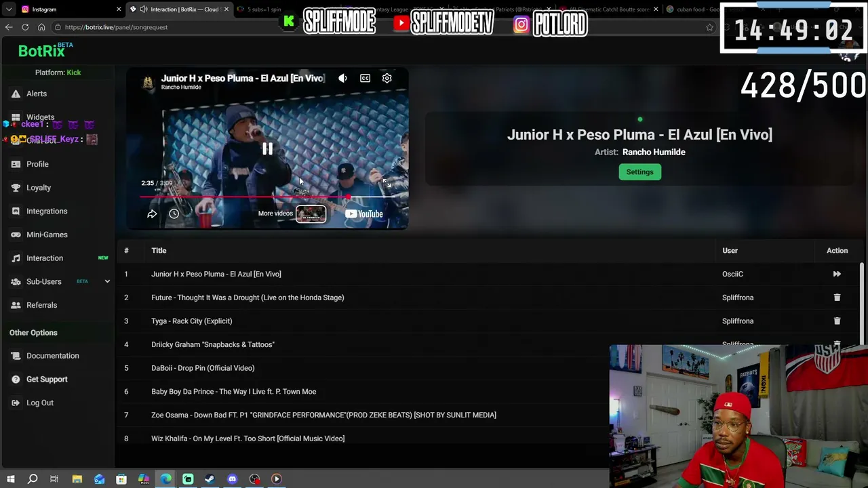
Task: Click the Profile icon in sidebar
Action: point(16,164)
